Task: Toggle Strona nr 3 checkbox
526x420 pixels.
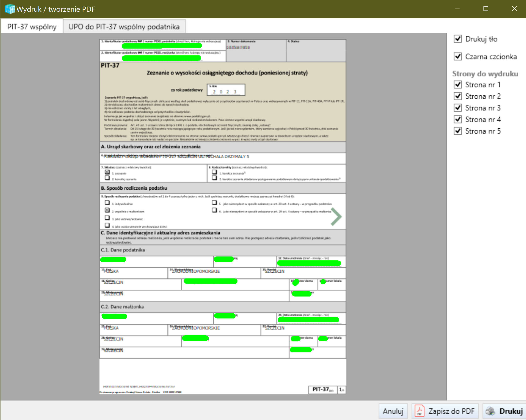Action: tap(458, 108)
